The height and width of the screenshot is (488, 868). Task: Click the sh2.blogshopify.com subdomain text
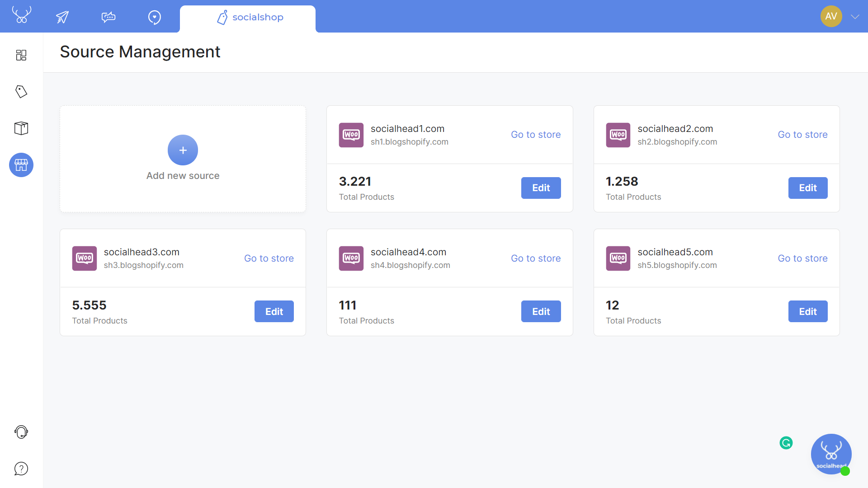pyautogui.click(x=677, y=142)
